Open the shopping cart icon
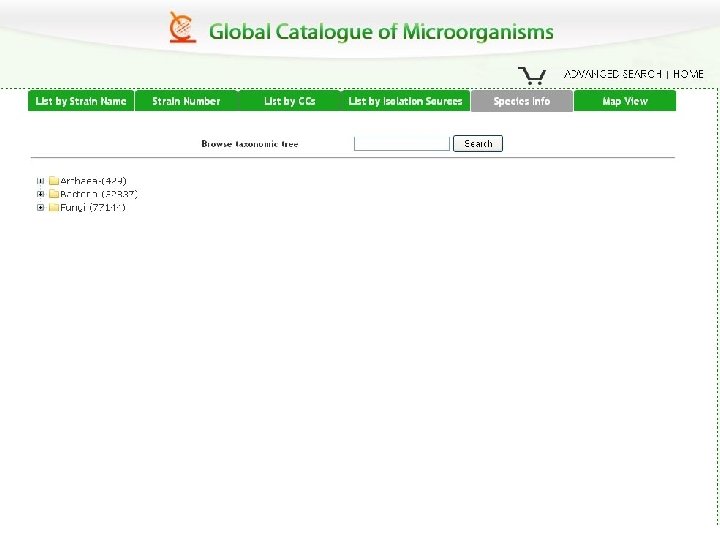Screen dimensions: 720x540 532,75
